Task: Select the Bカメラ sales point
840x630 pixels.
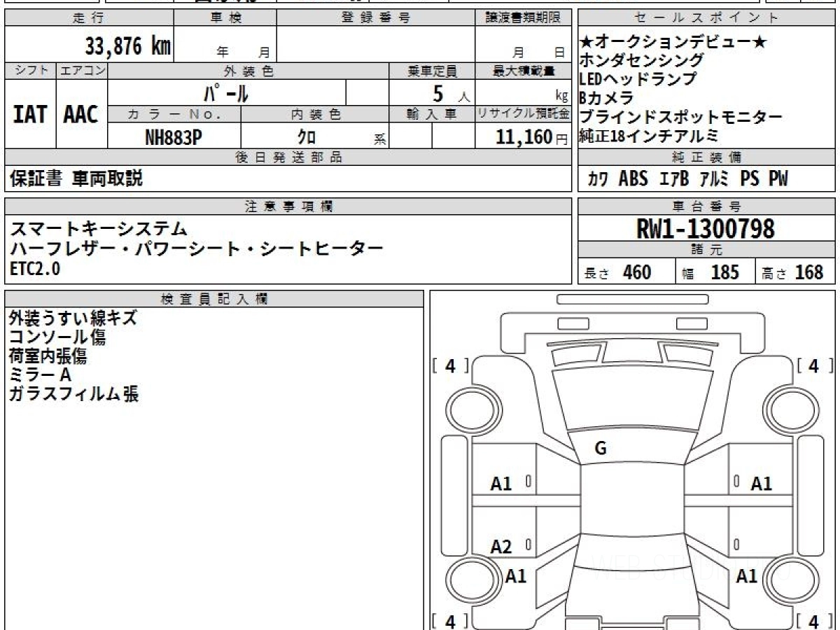Action: (x=606, y=98)
